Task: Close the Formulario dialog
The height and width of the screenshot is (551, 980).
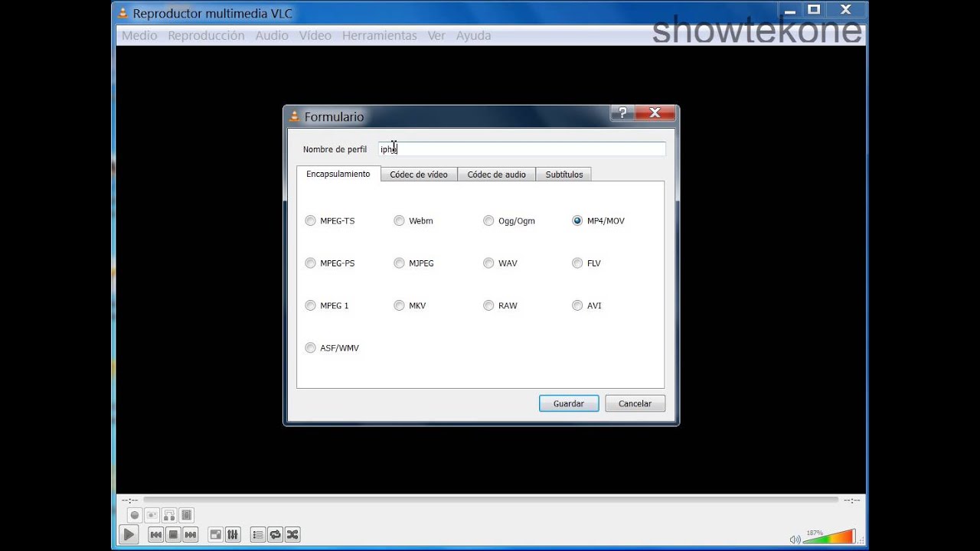Action: pos(655,112)
